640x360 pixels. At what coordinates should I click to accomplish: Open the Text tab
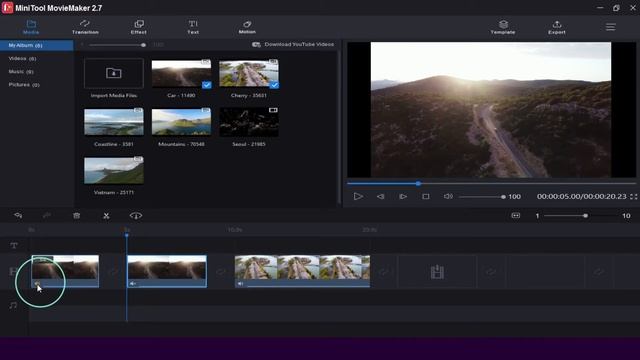click(x=193, y=27)
